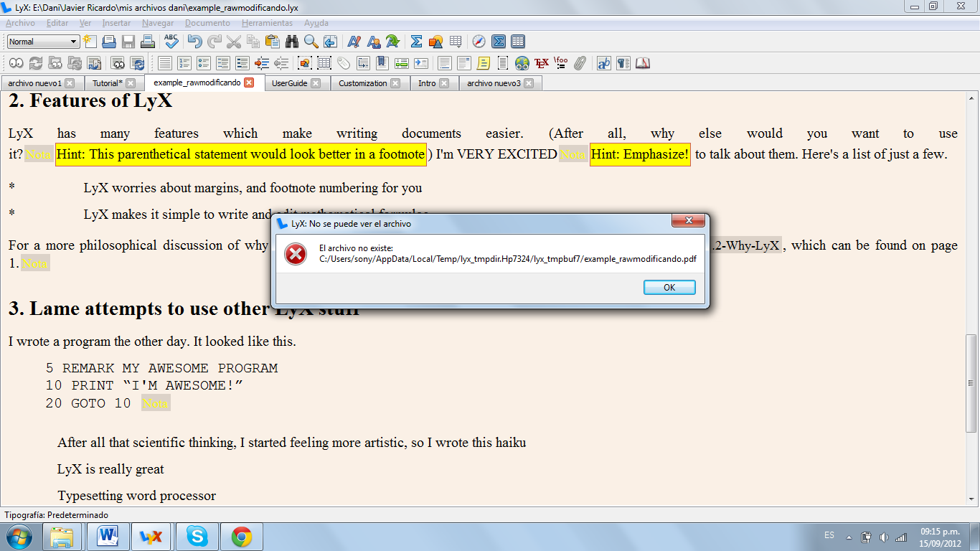Viewport: 980px width, 551px height.
Task: Insert a figure float icon
Action: 304,63
